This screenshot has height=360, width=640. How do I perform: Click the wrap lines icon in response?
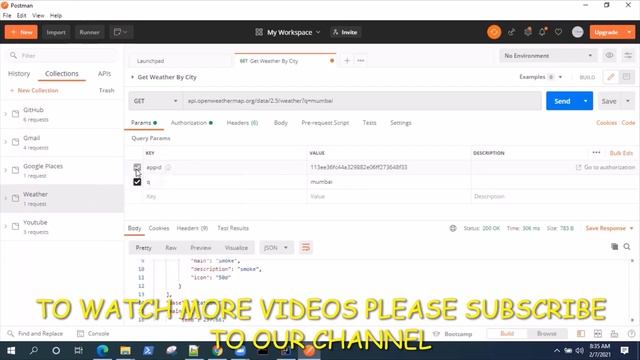click(x=306, y=247)
